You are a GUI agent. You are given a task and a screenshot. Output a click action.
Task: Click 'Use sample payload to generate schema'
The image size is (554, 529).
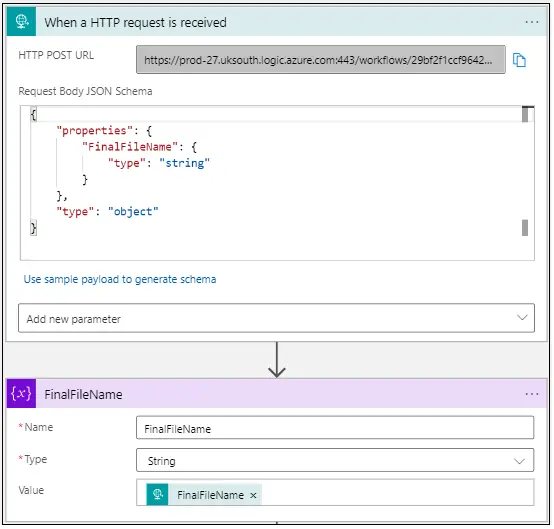tap(120, 279)
